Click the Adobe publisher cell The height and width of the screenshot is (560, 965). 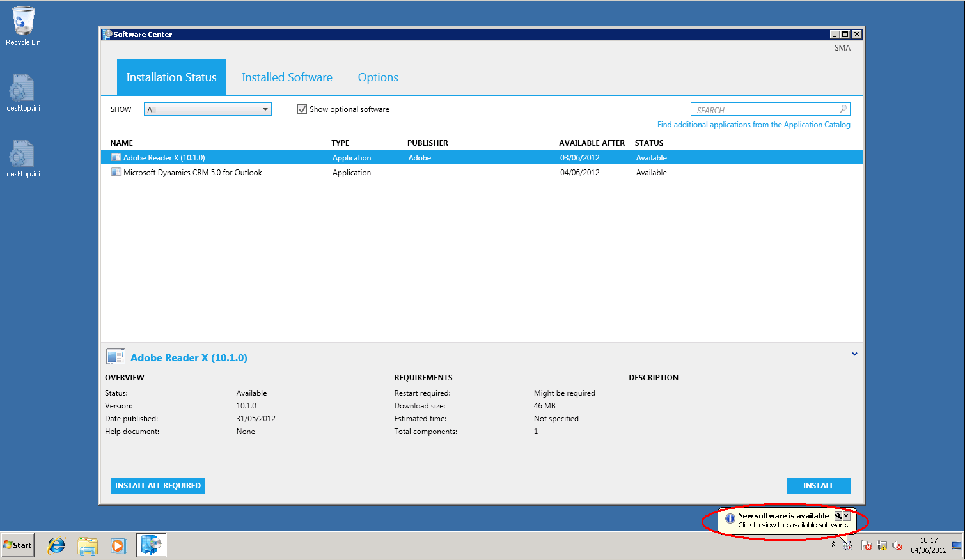[420, 158]
